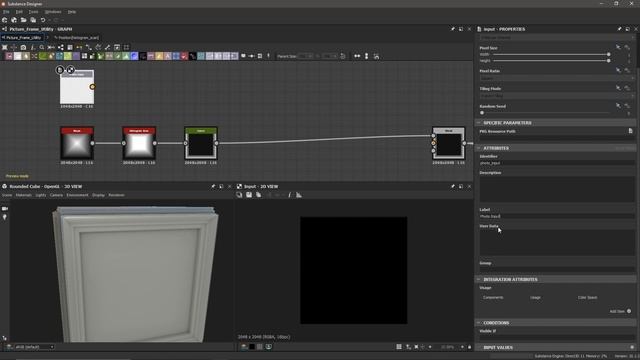Click the magnifier icon in graph toolbar
The image size is (640, 360).
[x=42, y=47]
